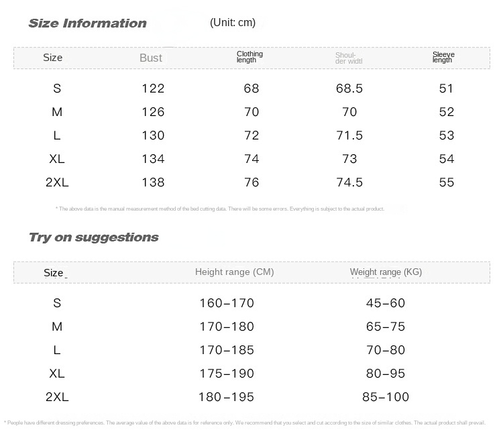Click the Clothing length column header
This screenshot has width=503, height=448.
[x=249, y=57]
